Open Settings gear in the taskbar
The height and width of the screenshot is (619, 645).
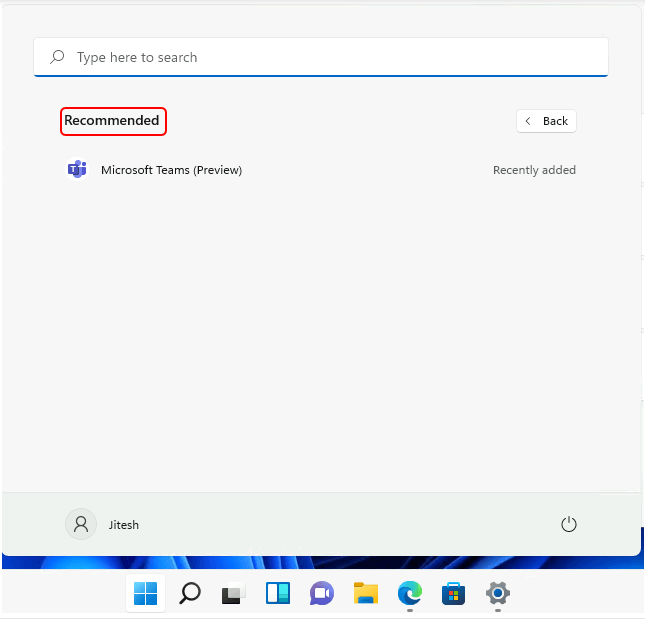(x=498, y=593)
